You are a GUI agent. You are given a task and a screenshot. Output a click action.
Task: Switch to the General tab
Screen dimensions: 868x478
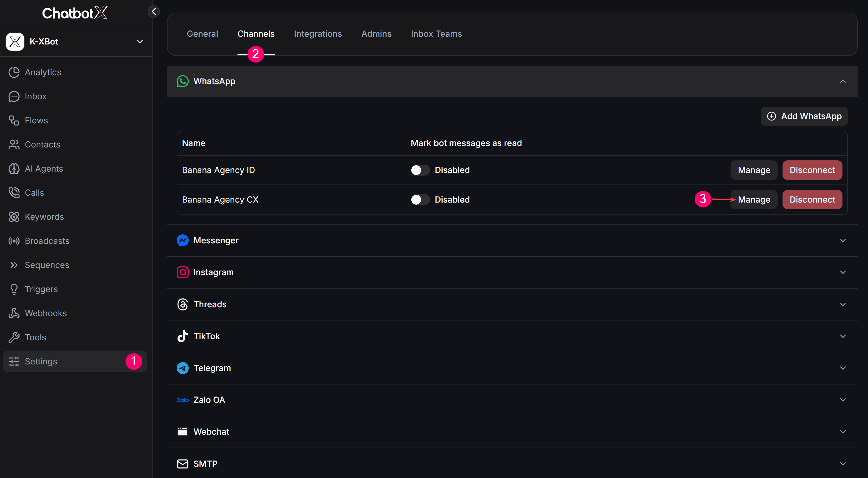[202, 34]
